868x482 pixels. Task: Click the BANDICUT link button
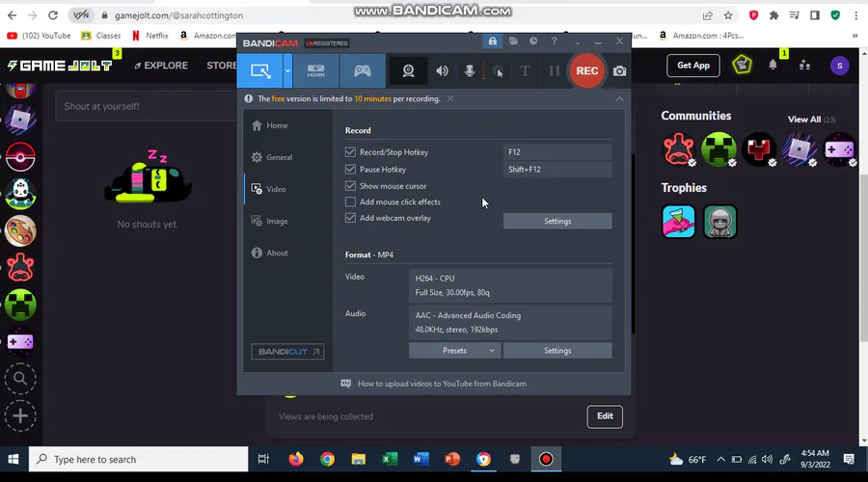click(287, 352)
